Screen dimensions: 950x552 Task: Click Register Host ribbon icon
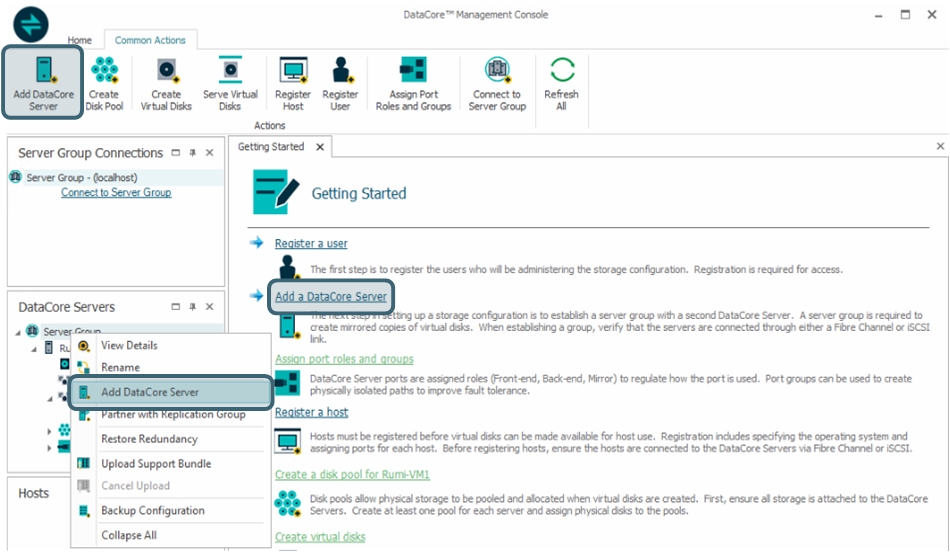tap(293, 83)
